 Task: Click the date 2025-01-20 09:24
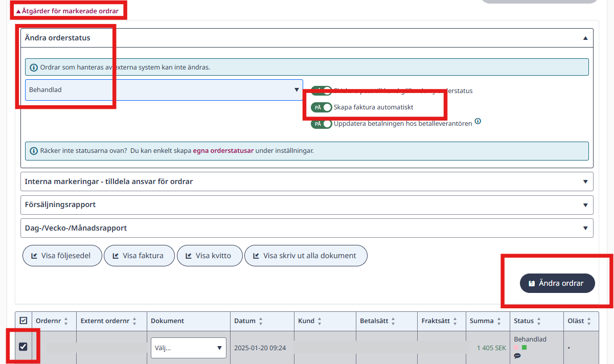click(x=260, y=348)
